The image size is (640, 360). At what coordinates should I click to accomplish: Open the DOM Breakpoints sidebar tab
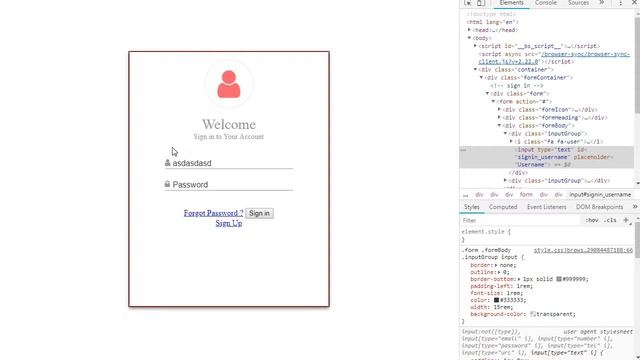[x=599, y=207]
